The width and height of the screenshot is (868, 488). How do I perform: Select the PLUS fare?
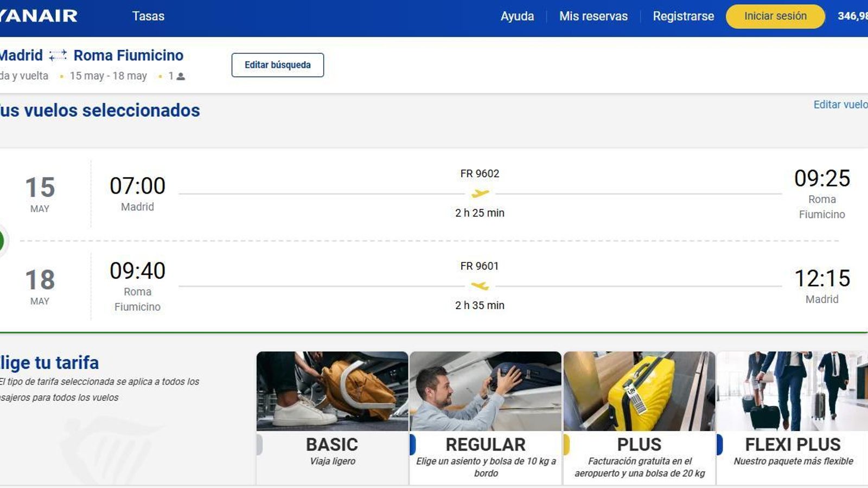(x=639, y=445)
